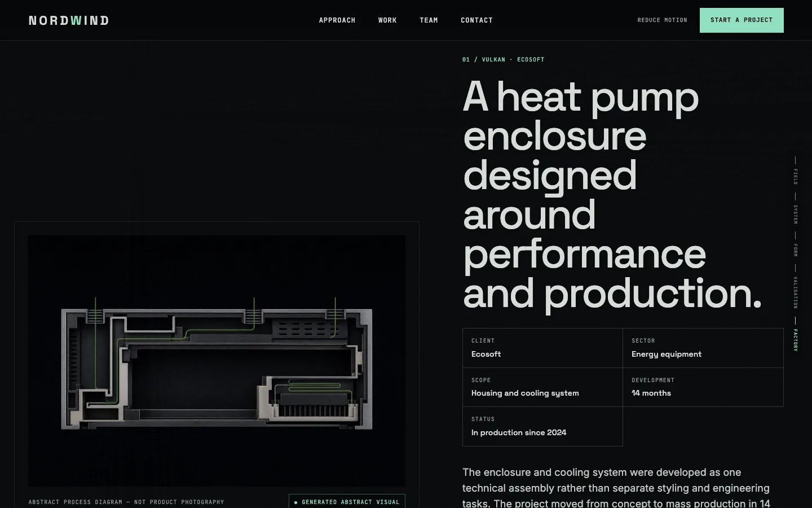The image size is (812, 508).
Task: Toggle Reduce Motion
Action: (662, 20)
